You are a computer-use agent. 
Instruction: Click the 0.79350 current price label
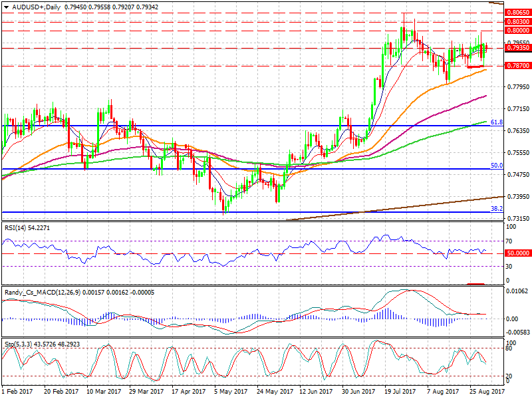(x=518, y=48)
